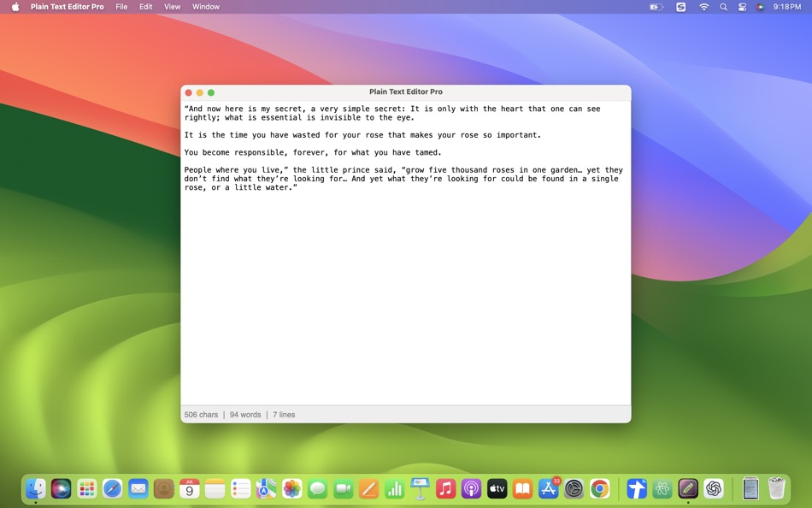Screen dimensions: 812x508
Task: Click the 506 chars status entry
Action: point(201,415)
